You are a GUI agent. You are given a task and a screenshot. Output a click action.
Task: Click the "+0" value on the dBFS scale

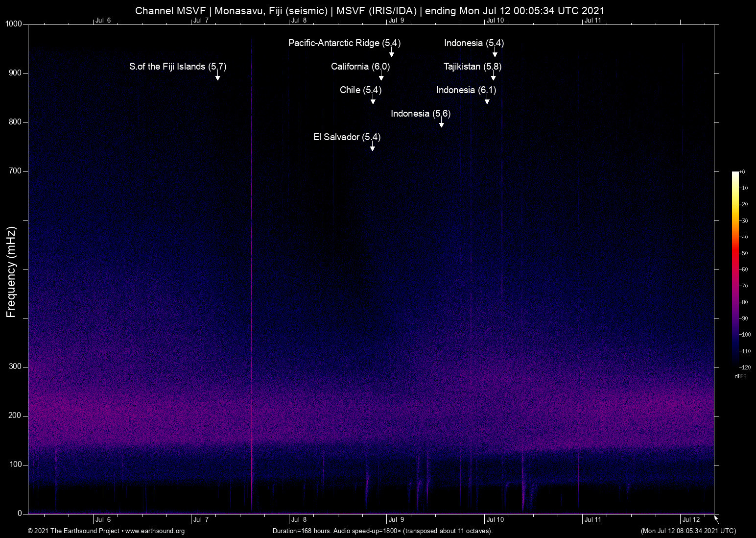(x=742, y=172)
